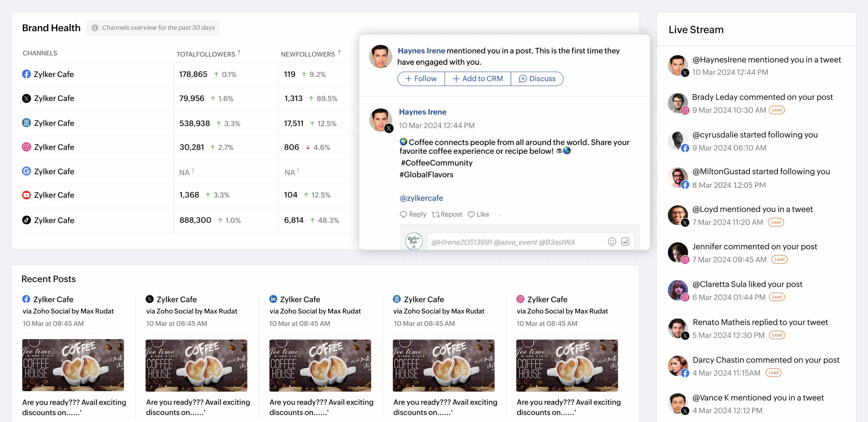
Task: Click the #CoffeeCommunity hashtag
Action: (x=437, y=163)
